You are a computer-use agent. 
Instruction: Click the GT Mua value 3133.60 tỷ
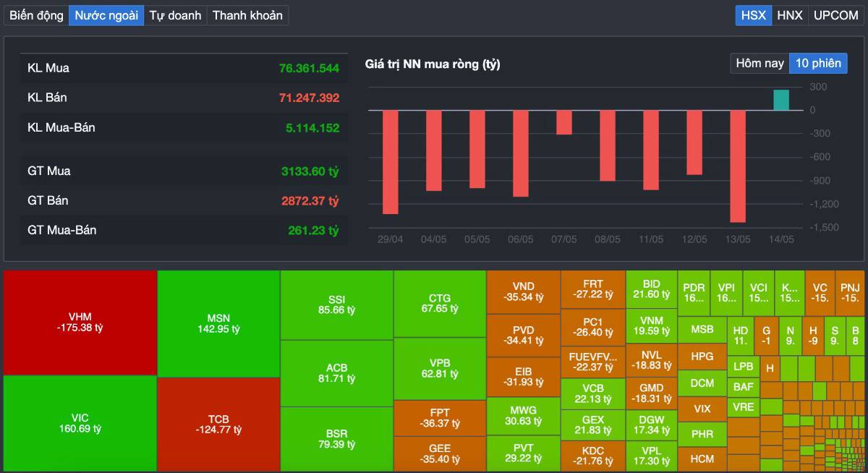point(310,171)
